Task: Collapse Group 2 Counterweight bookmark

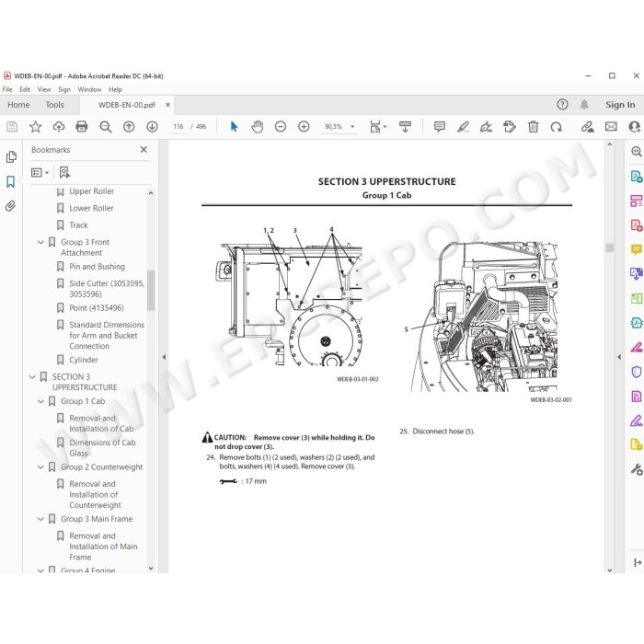Action: 40,467
